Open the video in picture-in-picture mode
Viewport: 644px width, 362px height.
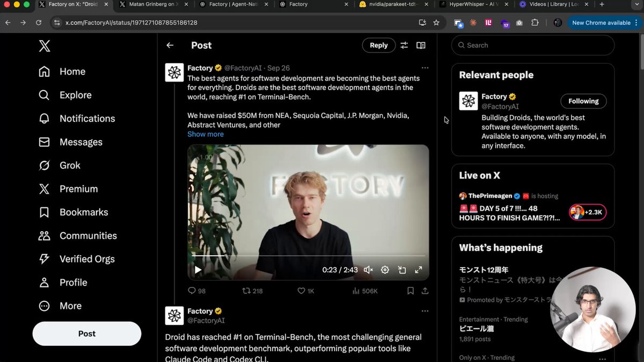tap(402, 270)
